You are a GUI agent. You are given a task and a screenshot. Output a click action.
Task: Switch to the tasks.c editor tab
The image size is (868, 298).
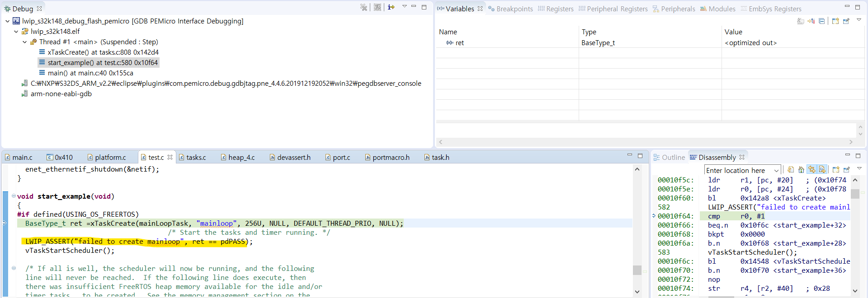point(193,158)
